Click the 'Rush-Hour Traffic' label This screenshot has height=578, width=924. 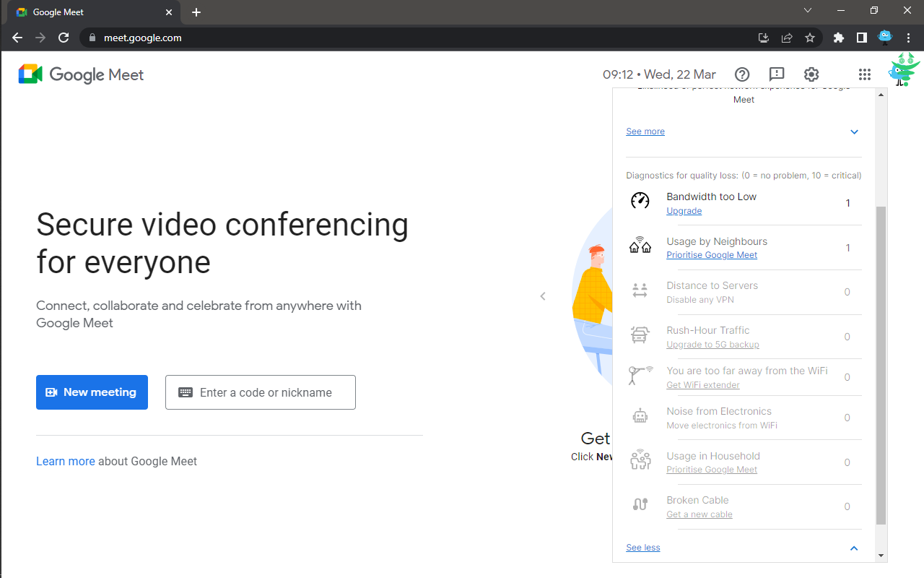(708, 330)
